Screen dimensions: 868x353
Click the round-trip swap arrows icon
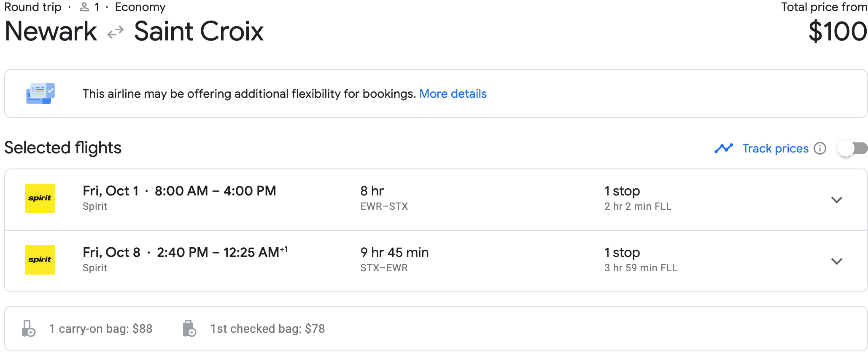[116, 32]
